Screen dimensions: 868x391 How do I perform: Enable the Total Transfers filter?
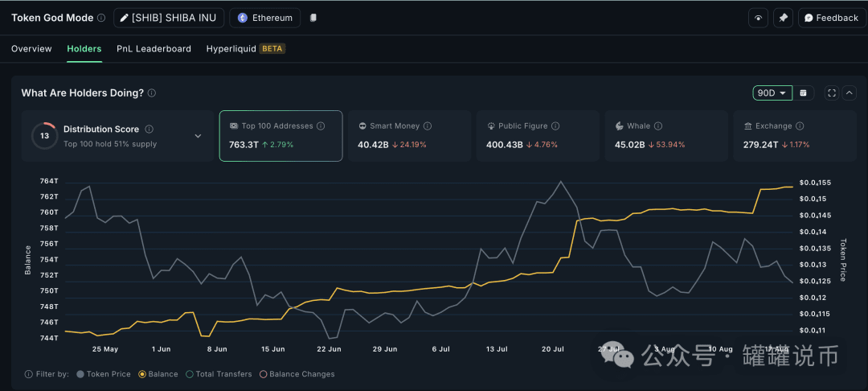point(219,374)
